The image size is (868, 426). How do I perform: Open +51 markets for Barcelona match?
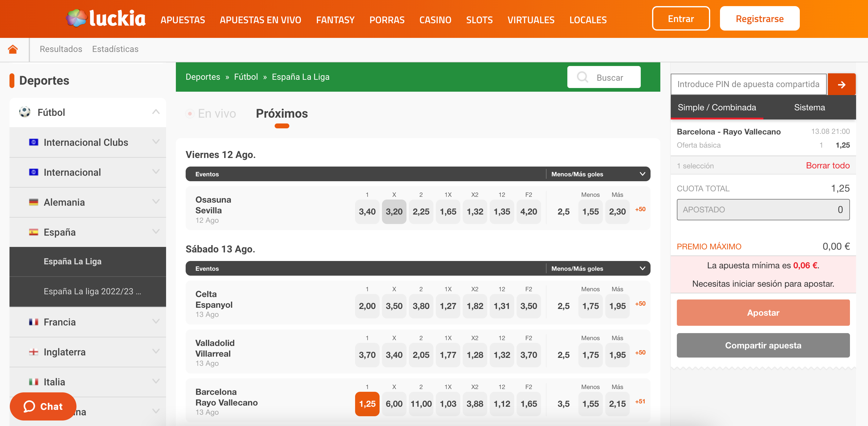[640, 402]
